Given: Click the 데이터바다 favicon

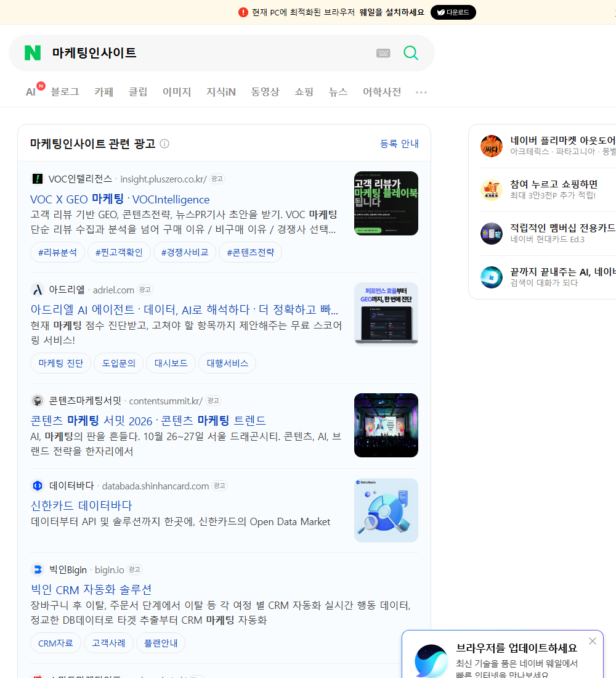Looking at the screenshot, I should click(38, 486).
